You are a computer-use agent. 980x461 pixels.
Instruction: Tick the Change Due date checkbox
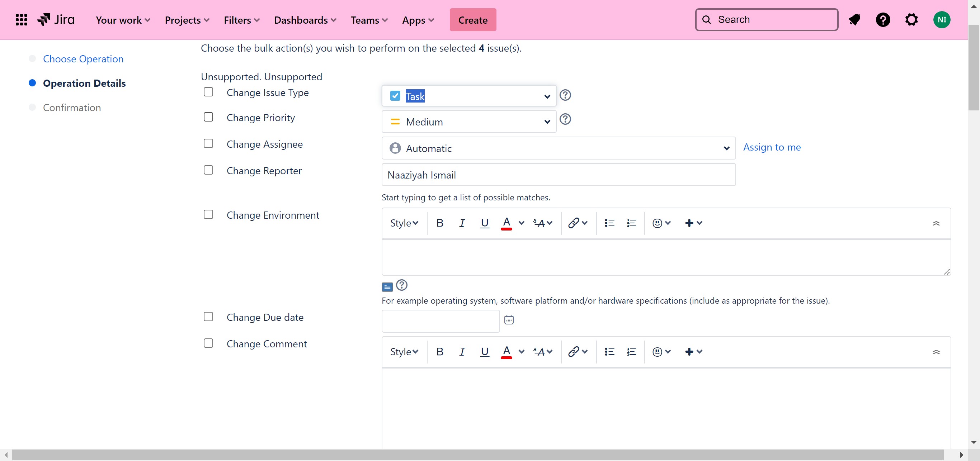point(208,317)
